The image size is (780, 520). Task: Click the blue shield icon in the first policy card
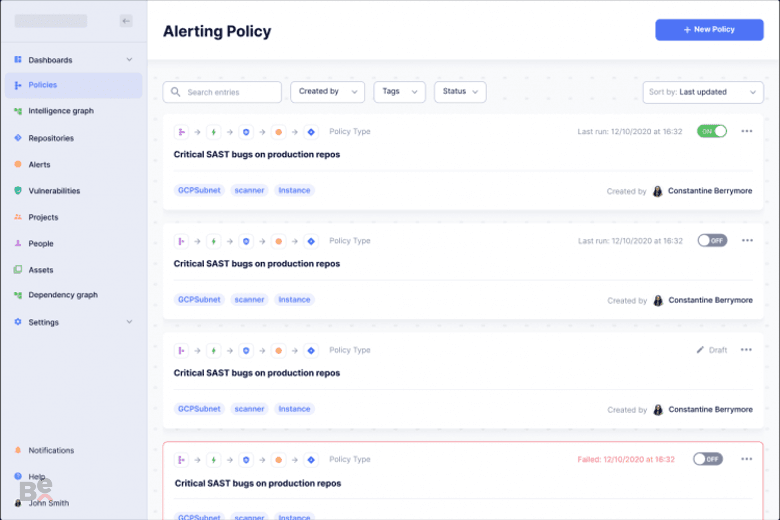coord(246,132)
